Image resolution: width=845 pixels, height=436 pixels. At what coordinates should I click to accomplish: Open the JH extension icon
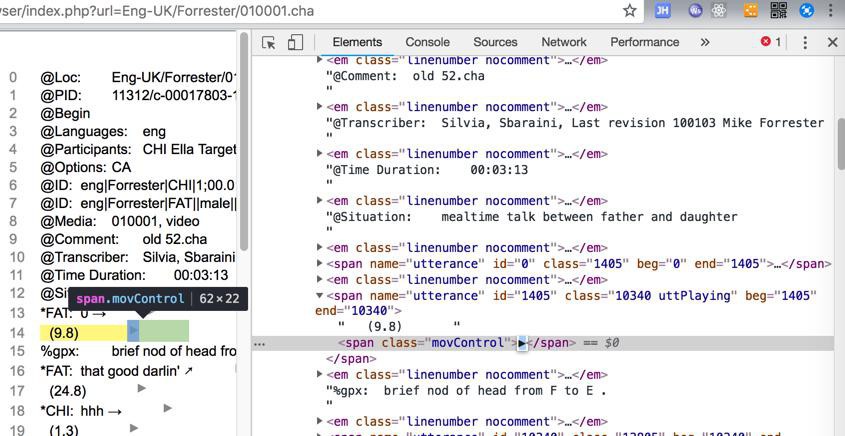coord(662,11)
